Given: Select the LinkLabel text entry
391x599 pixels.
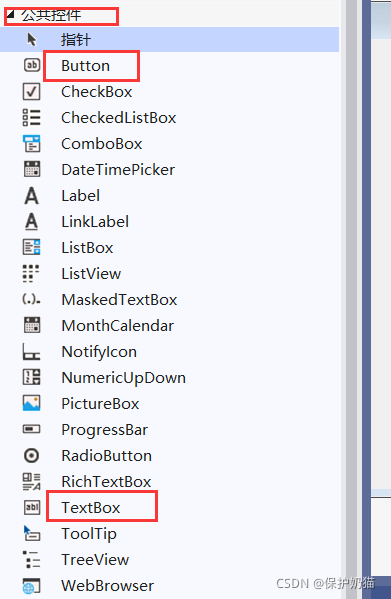Looking at the screenshot, I should (95, 222).
